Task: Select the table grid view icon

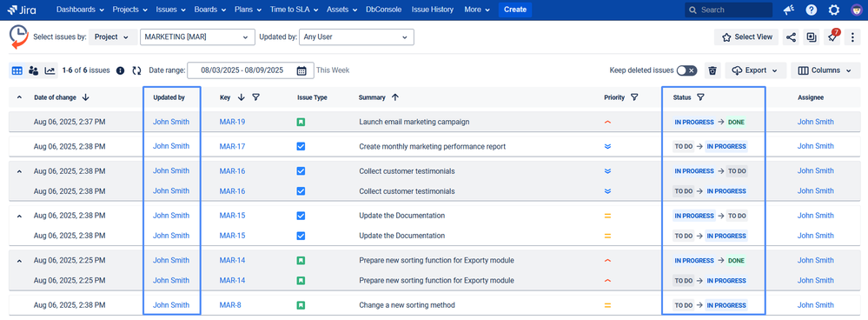Action: point(17,70)
